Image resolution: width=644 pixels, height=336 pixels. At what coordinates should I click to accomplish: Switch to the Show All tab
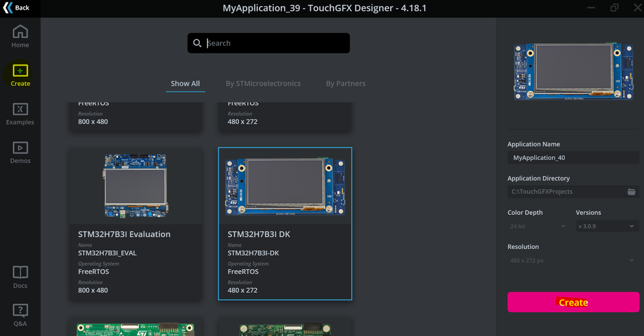coord(185,84)
